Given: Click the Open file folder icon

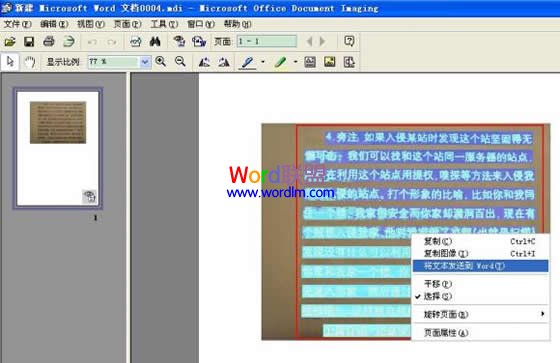Looking at the screenshot, I should (10, 42).
